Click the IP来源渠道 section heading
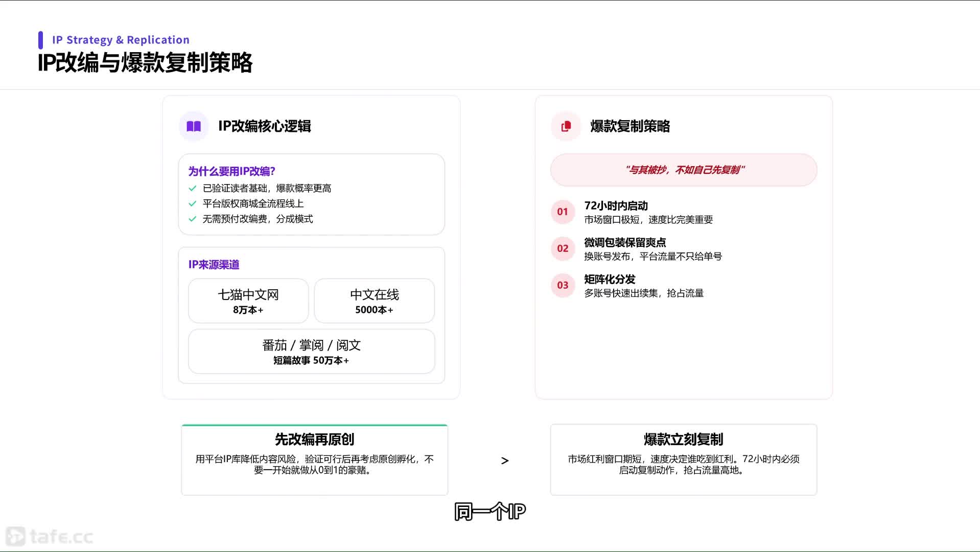 [x=214, y=265]
